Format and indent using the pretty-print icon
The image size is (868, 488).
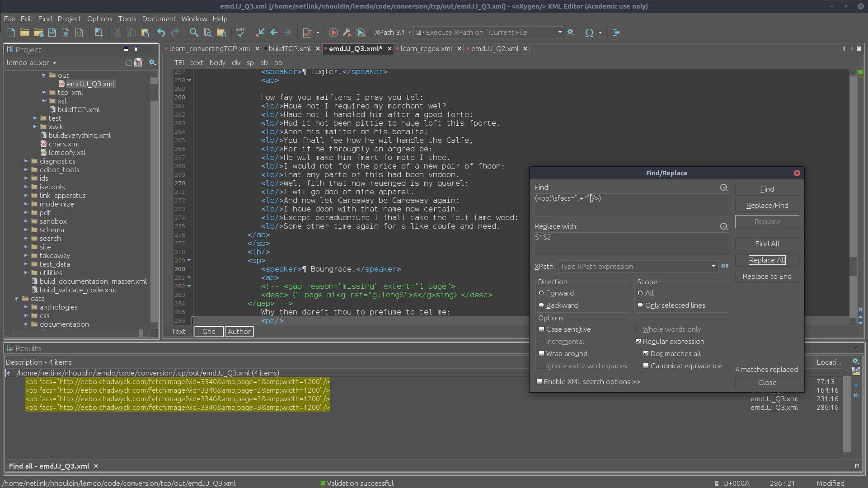click(x=616, y=32)
